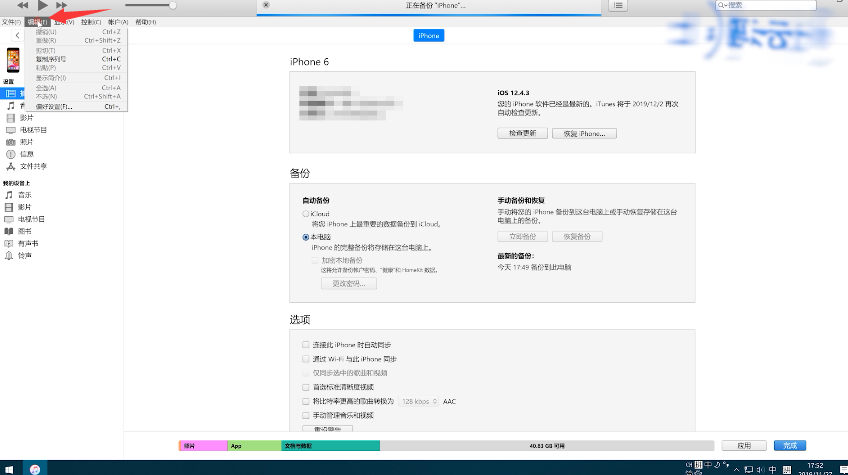
Task: Click the iTunes taskbar icon
Action: [x=35, y=469]
